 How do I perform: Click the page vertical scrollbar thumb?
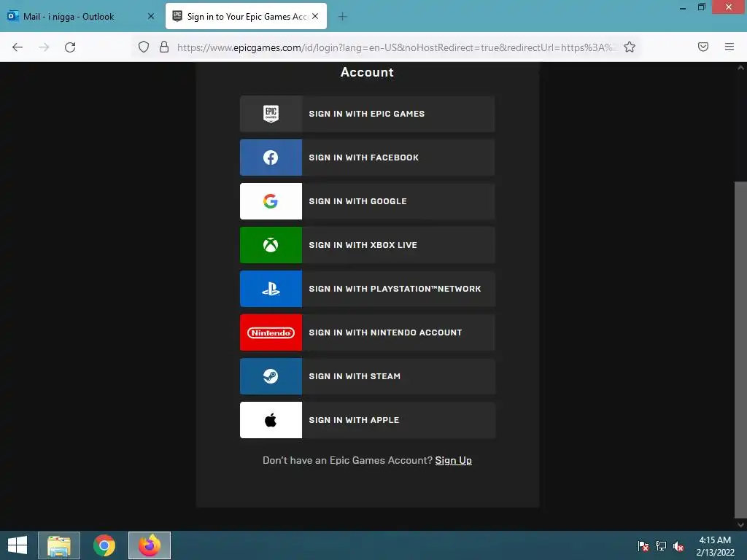[740, 350]
